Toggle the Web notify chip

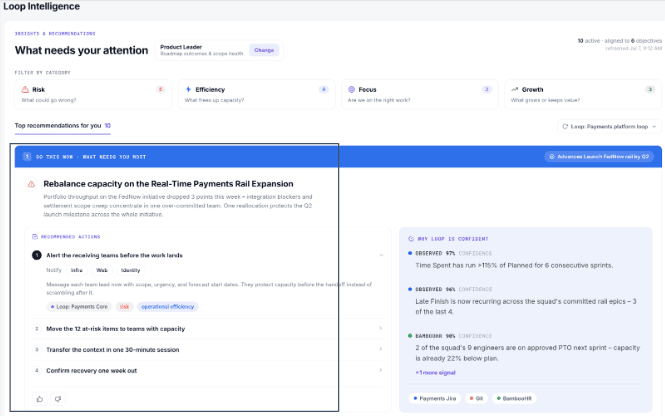(102, 270)
